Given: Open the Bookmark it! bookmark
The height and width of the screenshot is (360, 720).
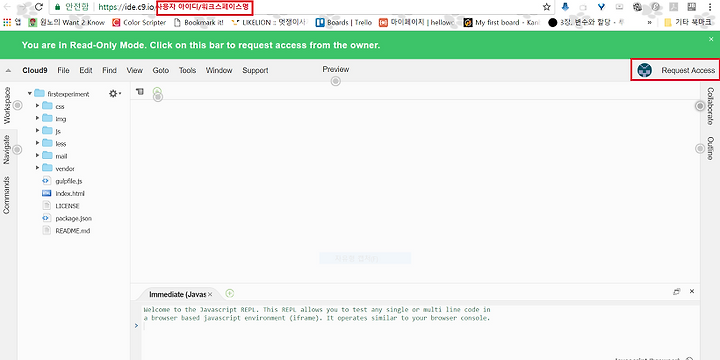Looking at the screenshot, I should pos(199,22).
